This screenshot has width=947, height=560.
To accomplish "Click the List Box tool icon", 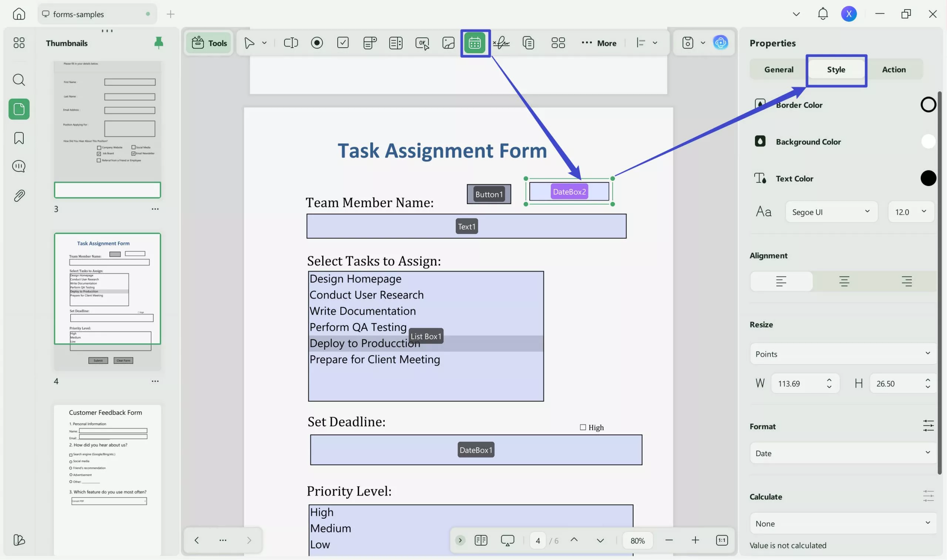I will 395,43.
